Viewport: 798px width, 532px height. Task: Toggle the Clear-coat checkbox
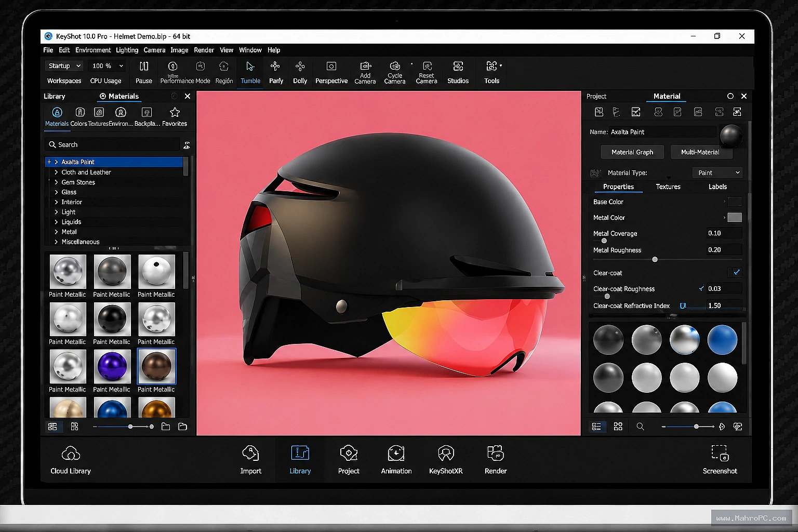[x=736, y=272]
